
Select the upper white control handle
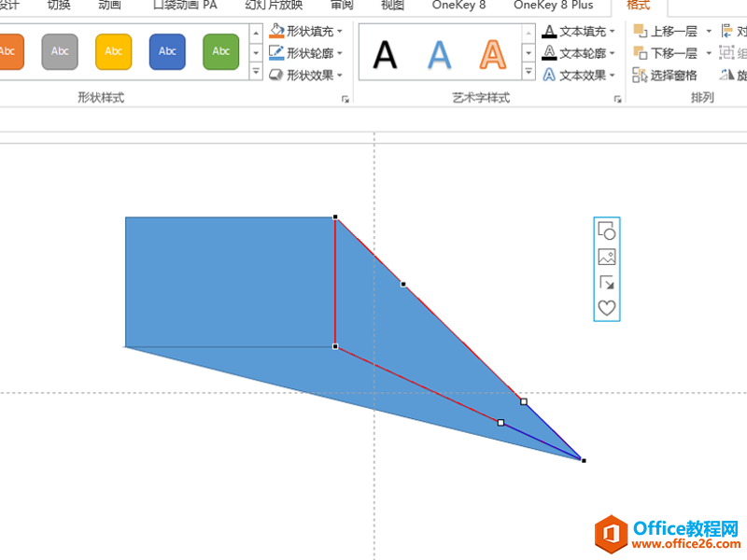(x=524, y=402)
